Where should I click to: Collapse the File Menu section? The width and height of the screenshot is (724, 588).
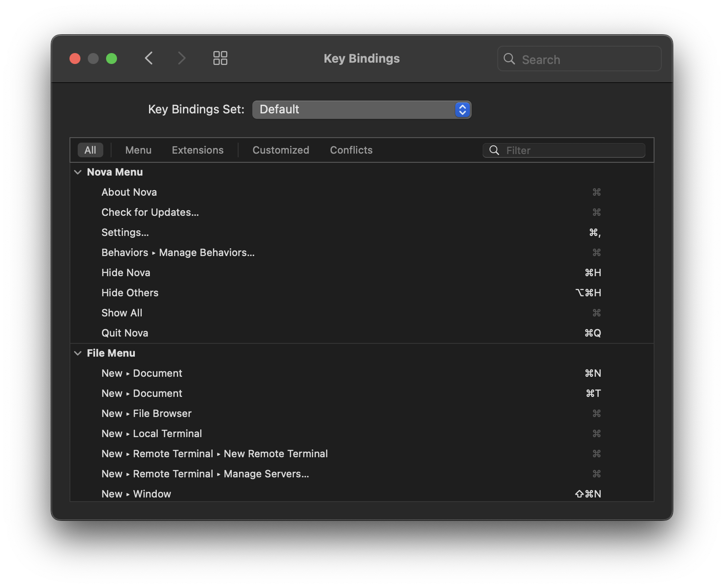click(x=78, y=353)
